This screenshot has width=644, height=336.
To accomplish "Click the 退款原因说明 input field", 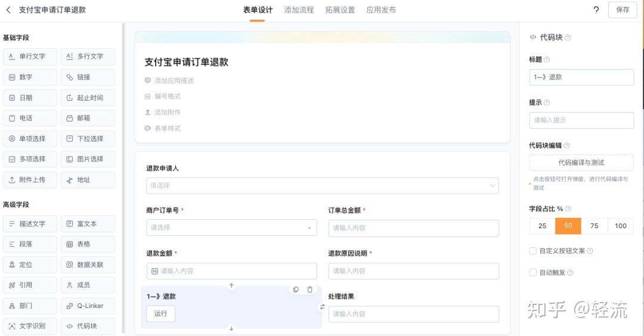I will (414, 271).
